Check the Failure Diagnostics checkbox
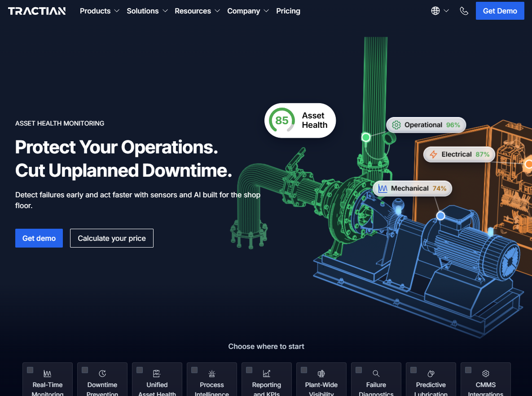Image resolution: width=532 pixels, height=396 pixels. (359, 370)
